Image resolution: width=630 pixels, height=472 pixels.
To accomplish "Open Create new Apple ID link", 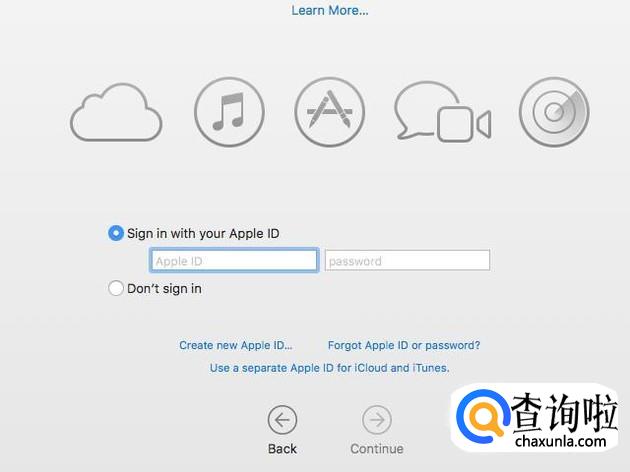I will click(x=235, y=345).
